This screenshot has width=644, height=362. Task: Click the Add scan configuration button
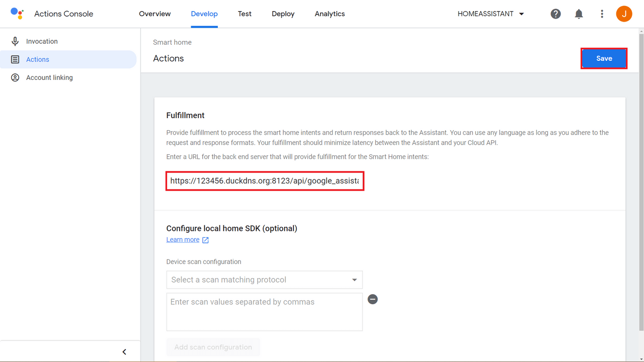tap(213, 347)
